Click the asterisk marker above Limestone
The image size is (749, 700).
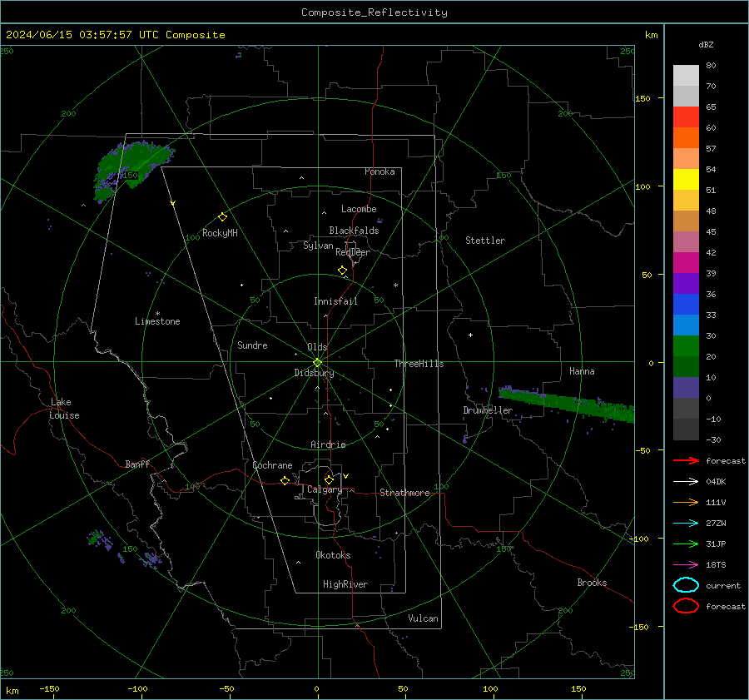click(157, 314)
